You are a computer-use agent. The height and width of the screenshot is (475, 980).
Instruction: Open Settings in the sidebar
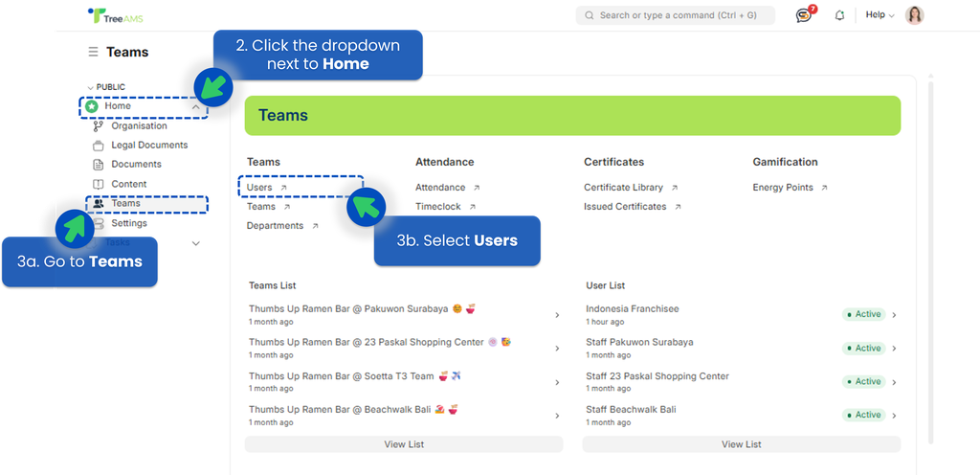pyautogui.click(x=128, y=223)
